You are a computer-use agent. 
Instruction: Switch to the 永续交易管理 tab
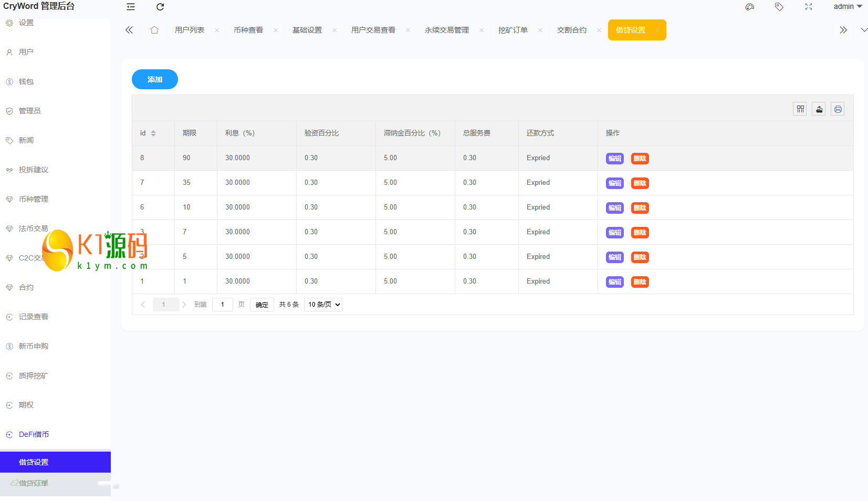click(447, 30)
